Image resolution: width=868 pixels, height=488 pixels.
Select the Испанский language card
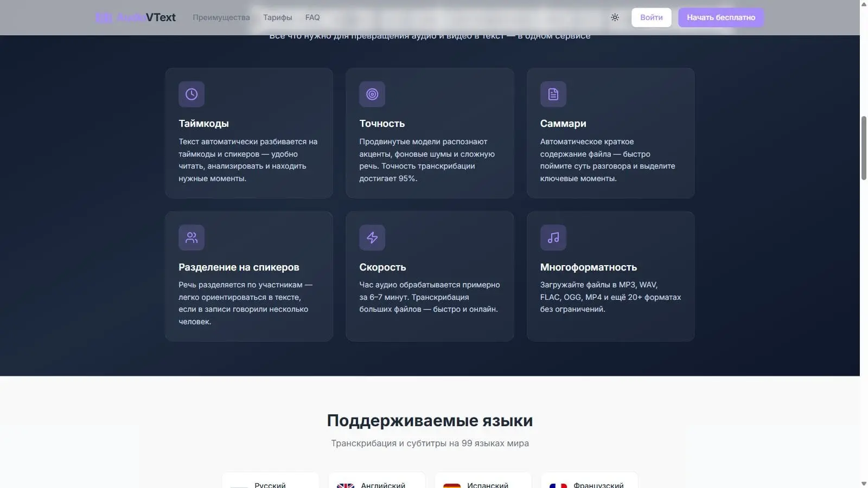[483, 480]
